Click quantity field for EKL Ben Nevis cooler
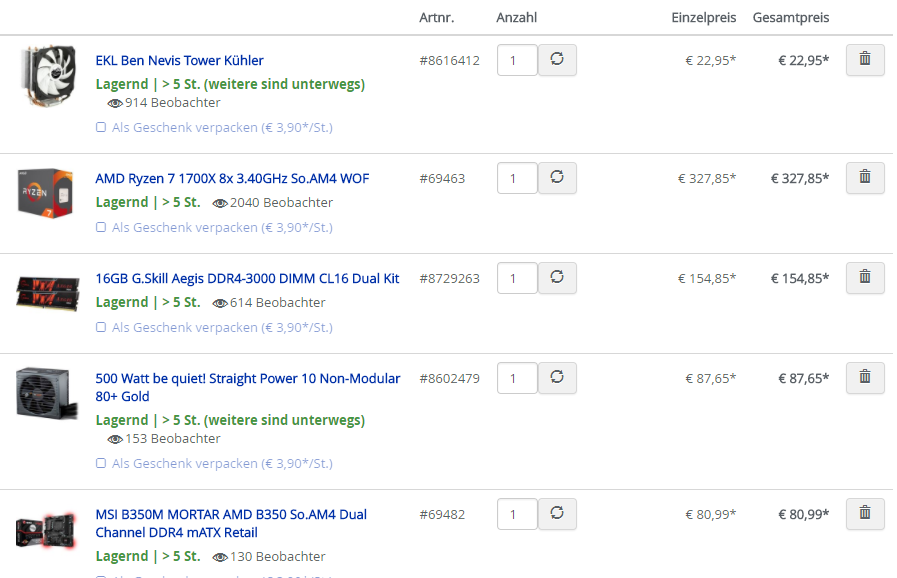Screen dimensions: 897x578 pyautogui.click(x=517, y=60)
